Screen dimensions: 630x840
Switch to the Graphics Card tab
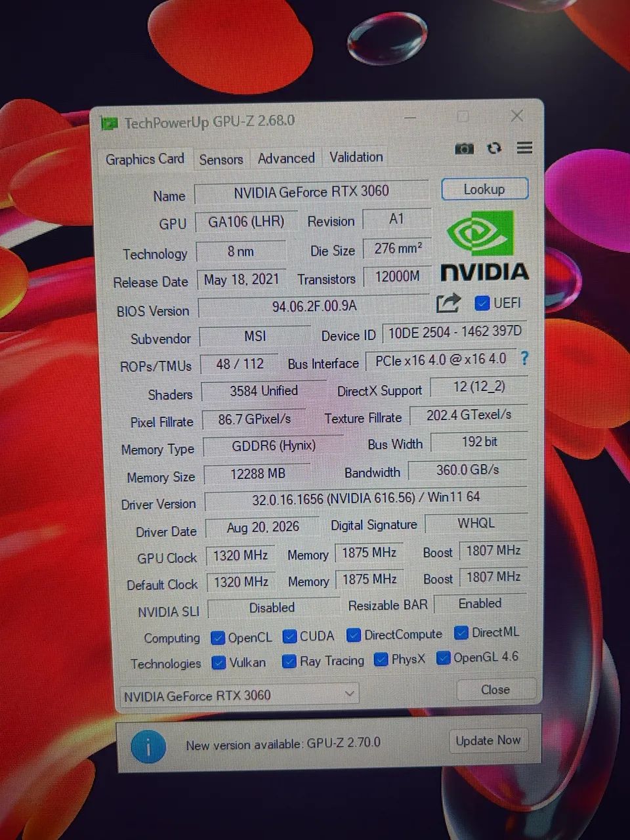pos(145,159)
